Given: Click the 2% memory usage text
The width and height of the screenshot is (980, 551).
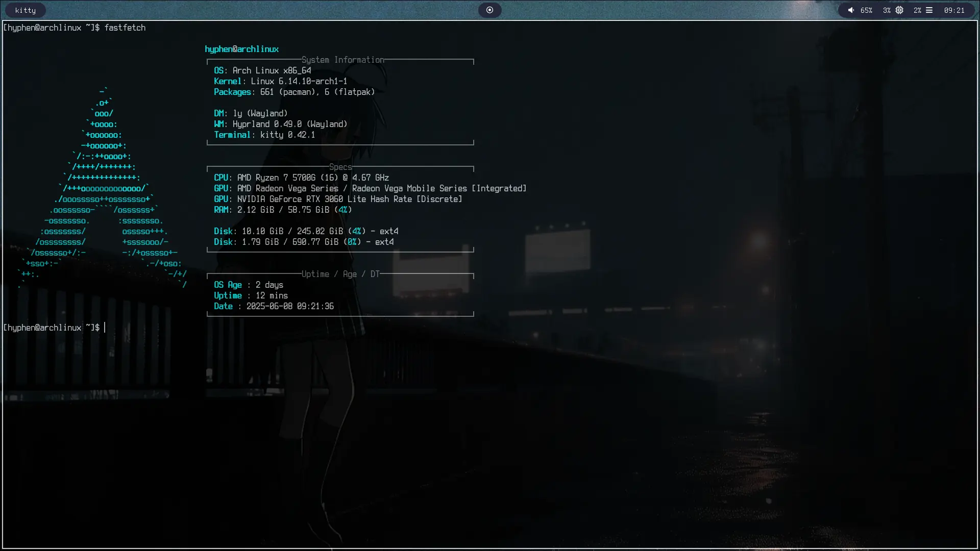Looking at the screenshot, I should click(x=917, y=10).
